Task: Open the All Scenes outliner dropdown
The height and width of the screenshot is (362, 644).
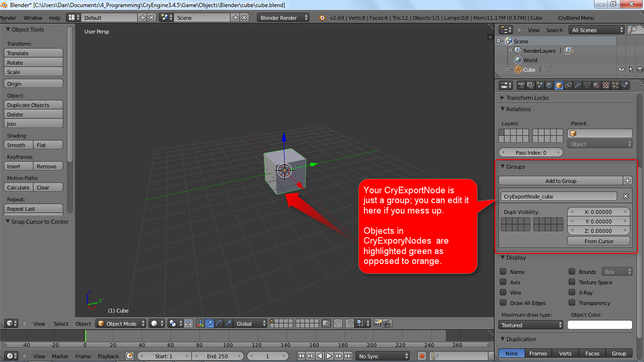Action: [597, 30]
